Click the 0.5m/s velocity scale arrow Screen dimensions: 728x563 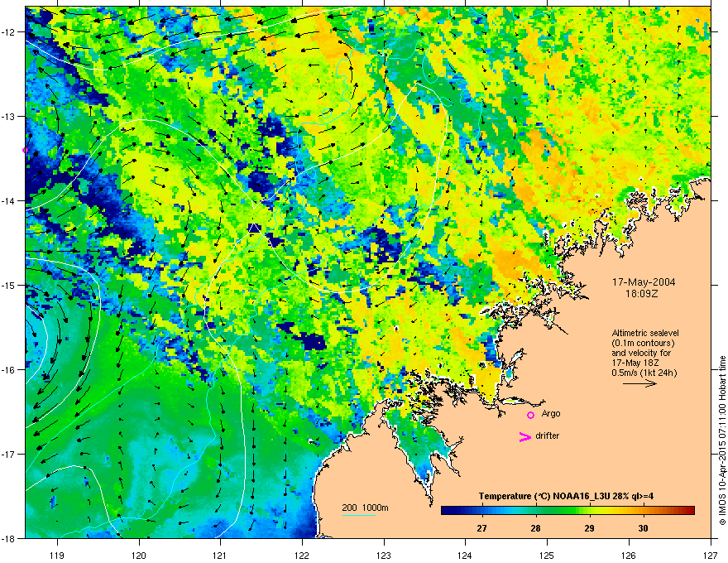tap(639, 383)
